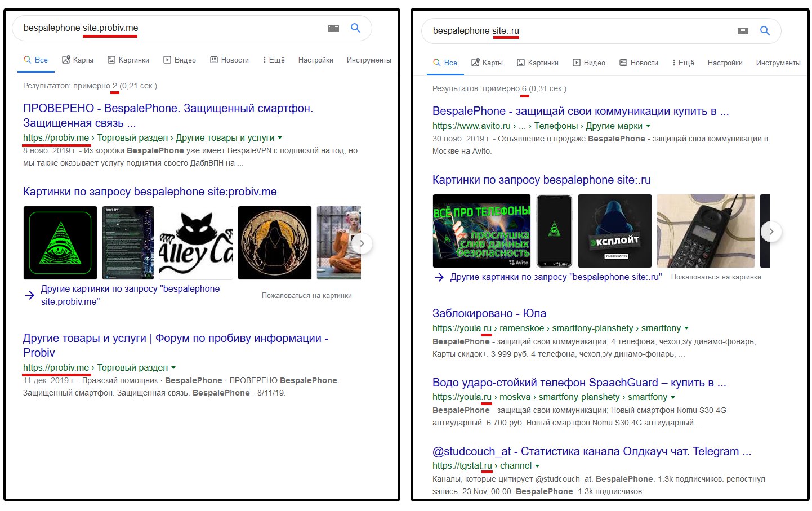Click the Alley Cat logo thumbnail
The image size is (812, 511).
tap(196, 243)
